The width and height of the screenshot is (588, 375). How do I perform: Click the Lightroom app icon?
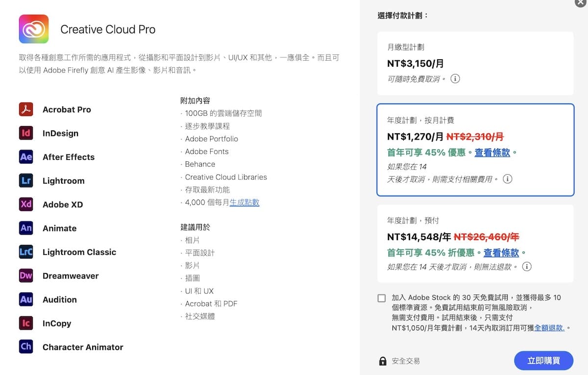(x=26, y=180)
